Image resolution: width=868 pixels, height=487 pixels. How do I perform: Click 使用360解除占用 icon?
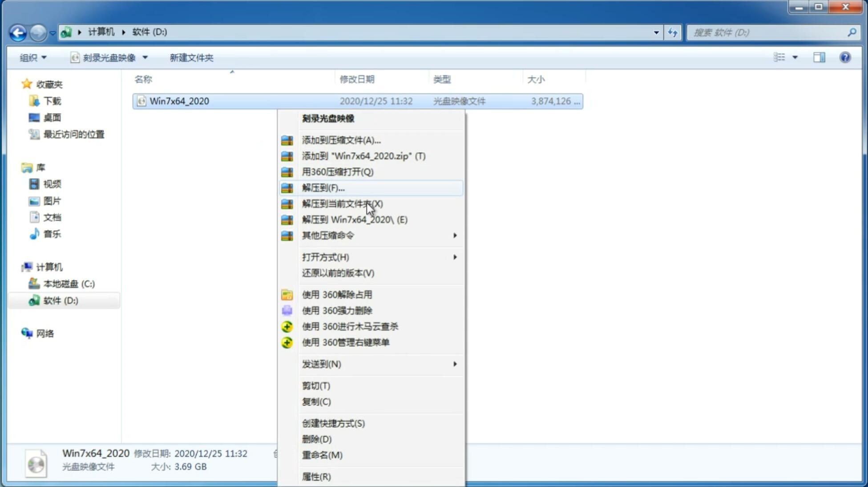pyautogui.click(x=287, y=294)
